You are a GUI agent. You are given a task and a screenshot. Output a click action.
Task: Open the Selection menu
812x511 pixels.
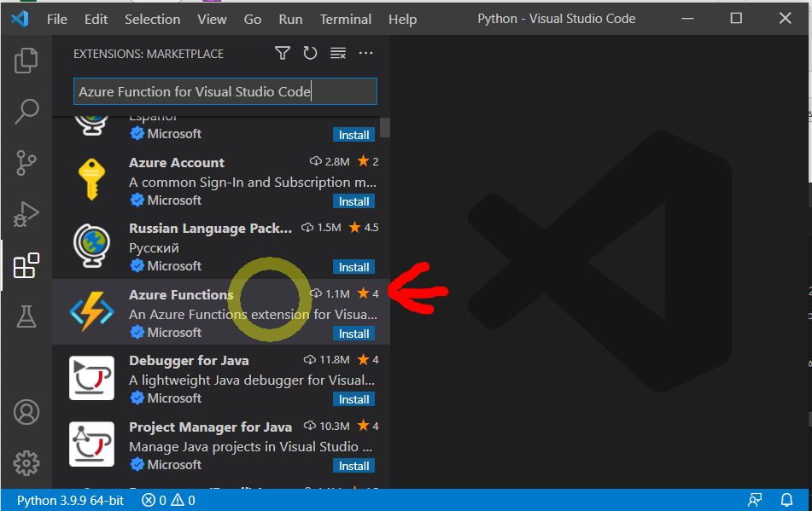152,19
